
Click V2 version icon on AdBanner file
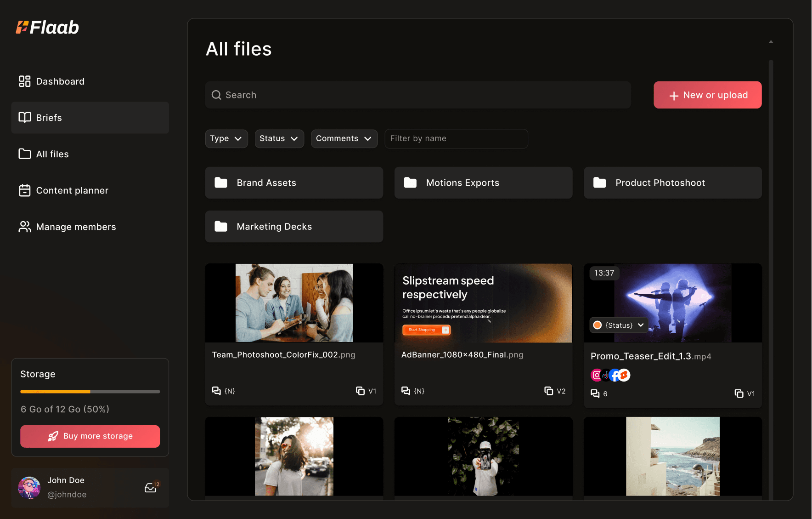[548, 391]
